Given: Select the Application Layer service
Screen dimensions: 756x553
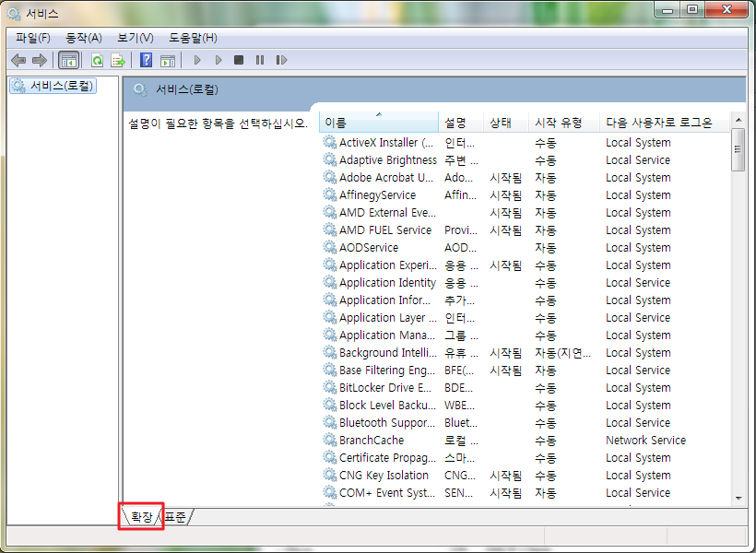Looking at the screenshot, I should (388, 318).
